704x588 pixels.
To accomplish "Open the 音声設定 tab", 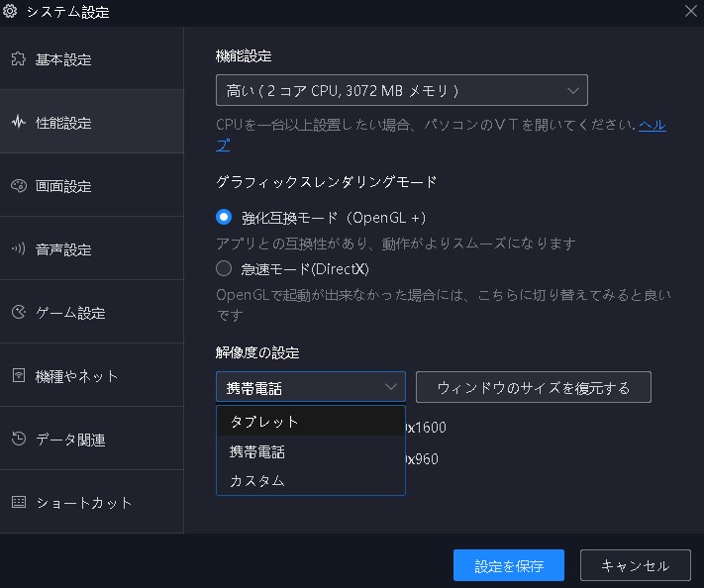I will 92,248.
